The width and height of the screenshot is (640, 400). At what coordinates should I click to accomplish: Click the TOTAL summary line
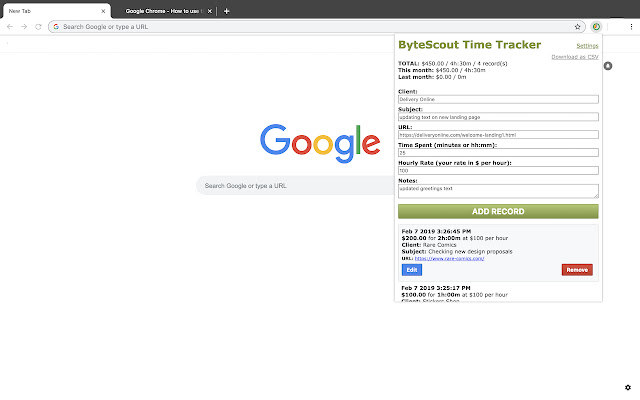[453, 64]
